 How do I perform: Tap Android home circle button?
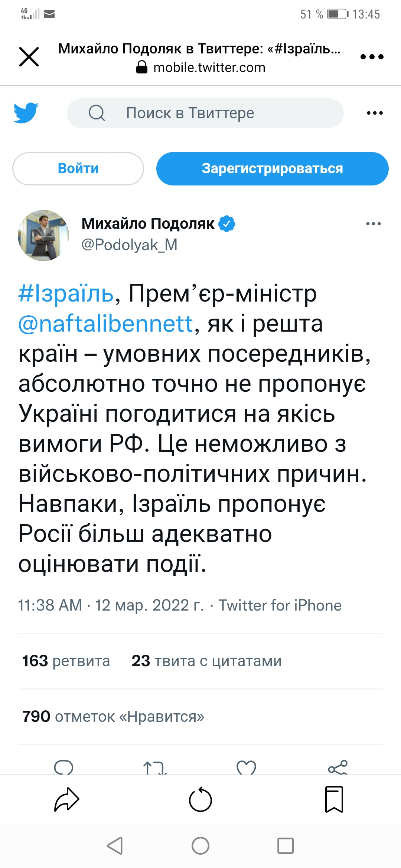(200, 846)
